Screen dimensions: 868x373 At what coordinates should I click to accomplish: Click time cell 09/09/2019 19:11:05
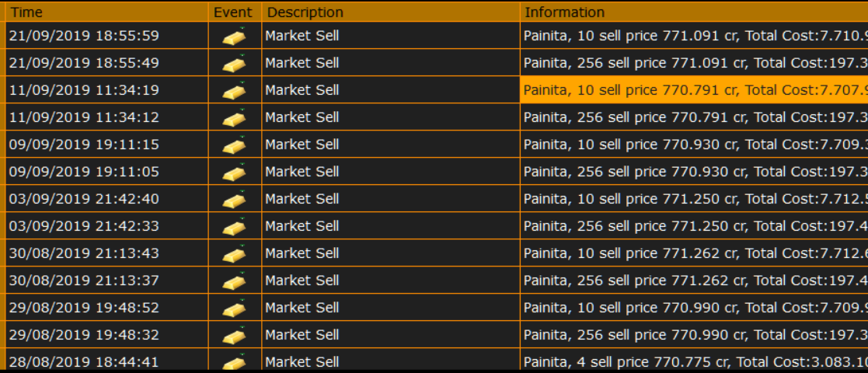tap(106, 172)
